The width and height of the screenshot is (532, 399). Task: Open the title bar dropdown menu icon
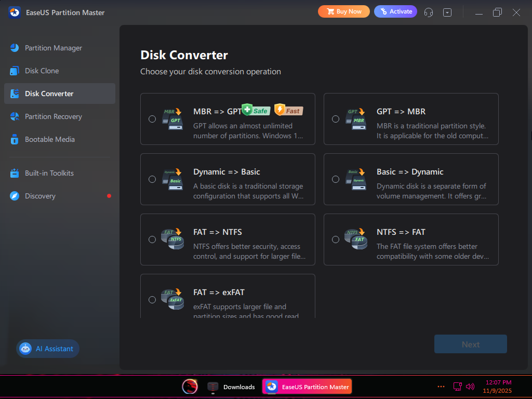coord(447,12)
